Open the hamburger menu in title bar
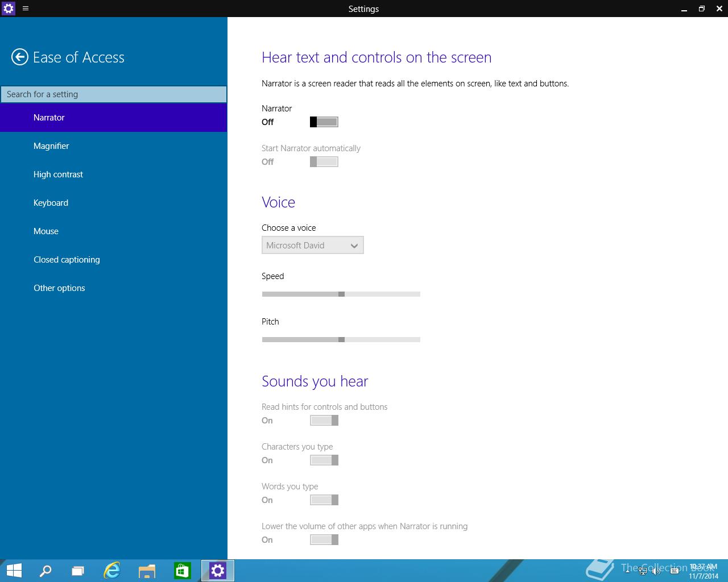728x582 pixels. coord(26,9)
